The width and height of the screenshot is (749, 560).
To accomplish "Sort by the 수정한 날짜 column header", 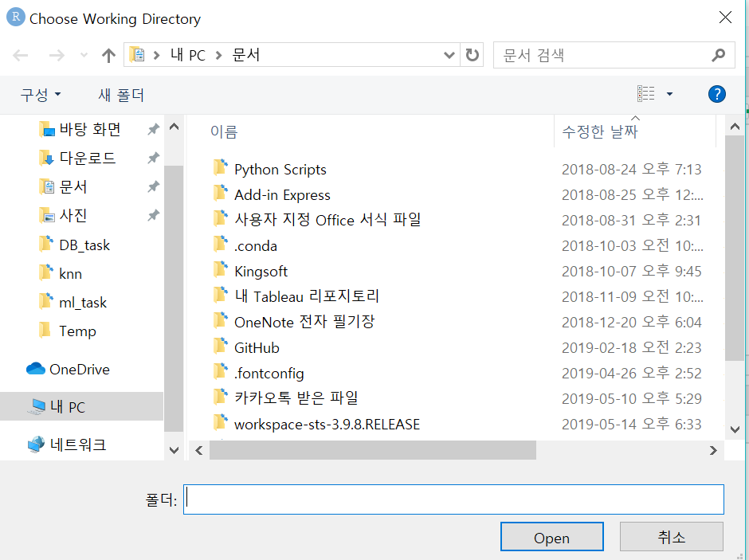I will 600,131.
